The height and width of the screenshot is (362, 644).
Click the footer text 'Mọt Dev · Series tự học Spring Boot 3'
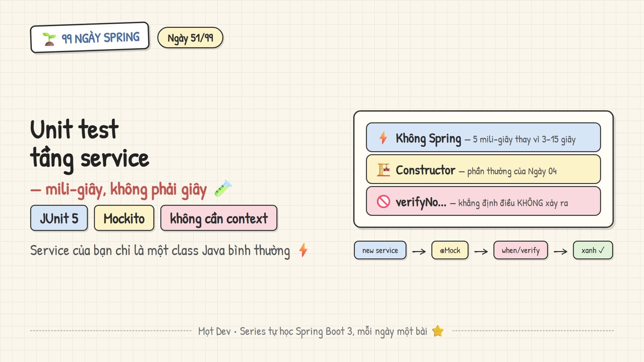(x=276, y=331)
